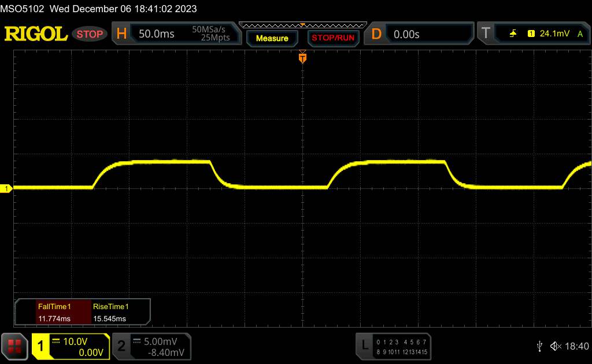
Task: Open the Measure menu
Action: 272,38
